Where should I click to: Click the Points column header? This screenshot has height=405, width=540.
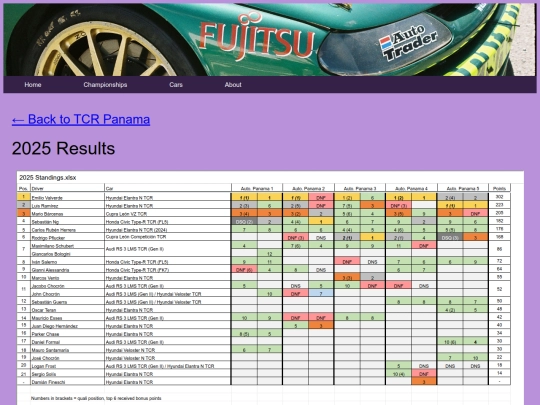(499, 189)
